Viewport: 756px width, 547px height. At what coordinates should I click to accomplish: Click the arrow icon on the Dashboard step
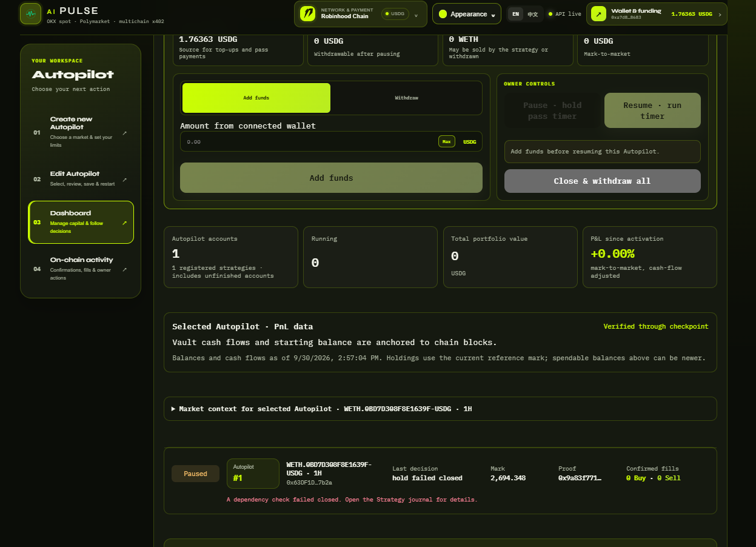[x=124, y=223]
